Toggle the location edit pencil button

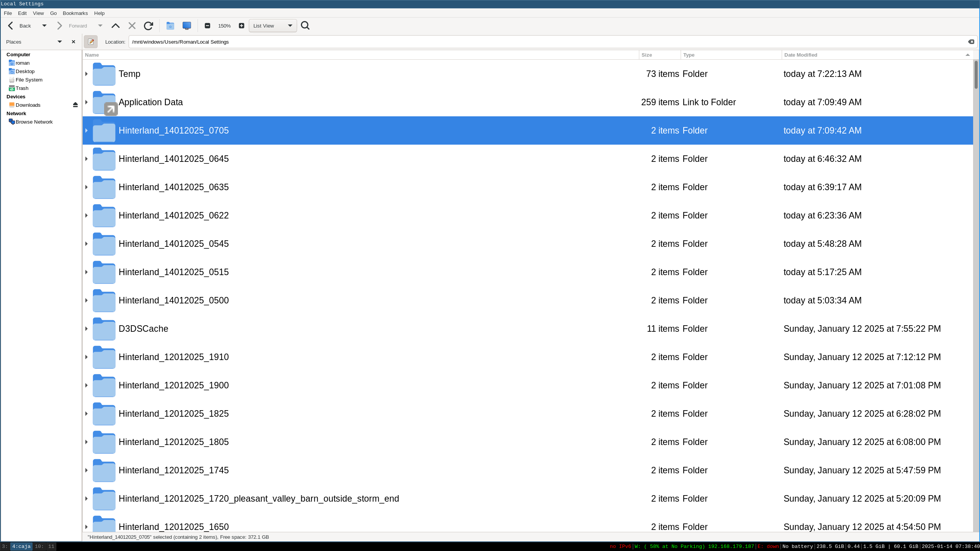(x=91, y=42)
